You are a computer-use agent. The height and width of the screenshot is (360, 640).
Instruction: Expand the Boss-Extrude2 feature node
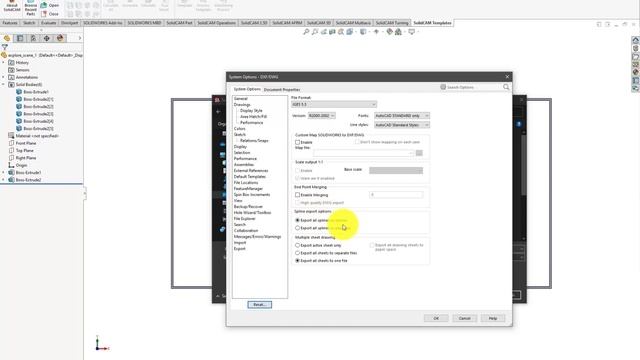(x=4, y=180)
